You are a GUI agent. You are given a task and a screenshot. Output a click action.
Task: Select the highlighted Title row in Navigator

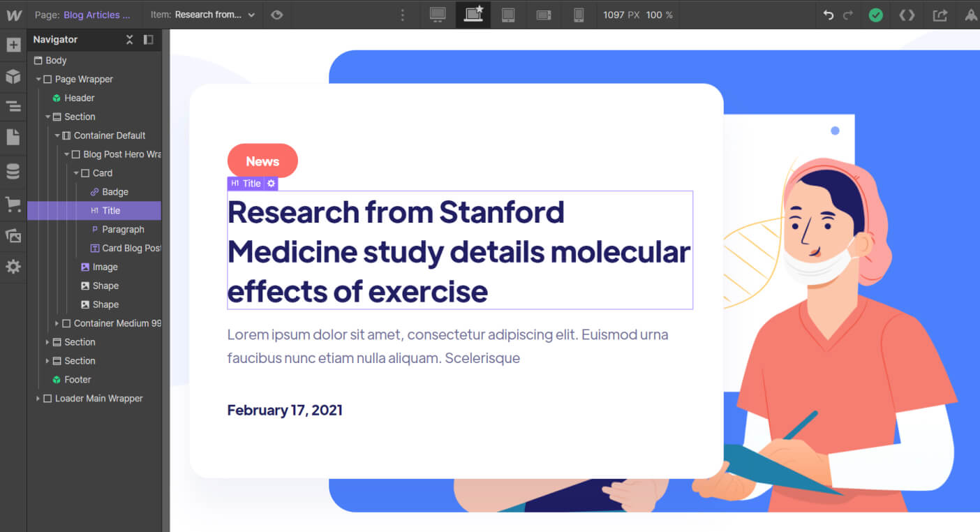(94, 211)
